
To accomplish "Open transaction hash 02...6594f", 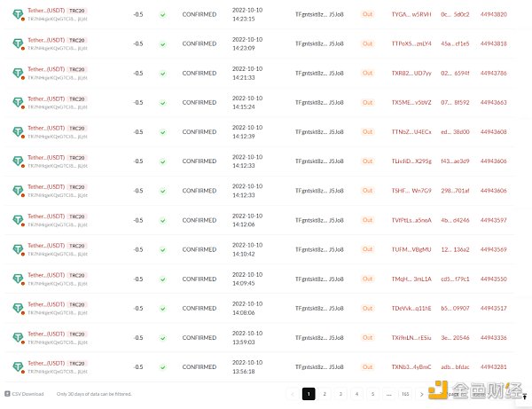I will (455, 73).
